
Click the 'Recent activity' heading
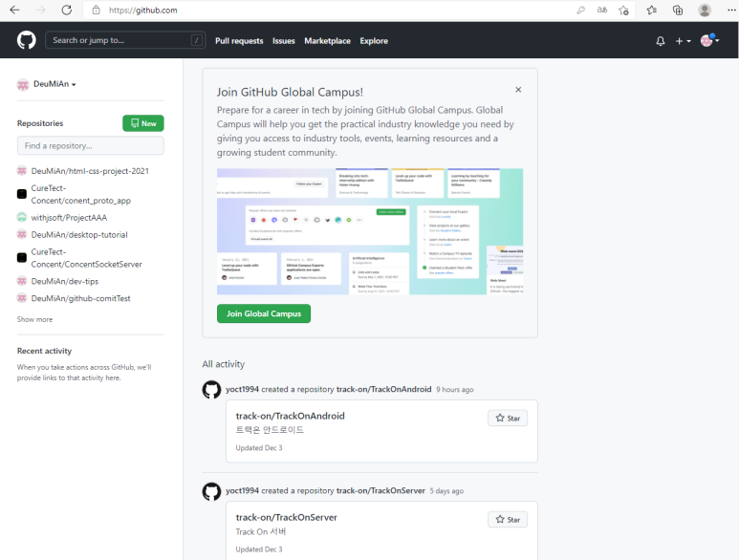tap(44, 351)
